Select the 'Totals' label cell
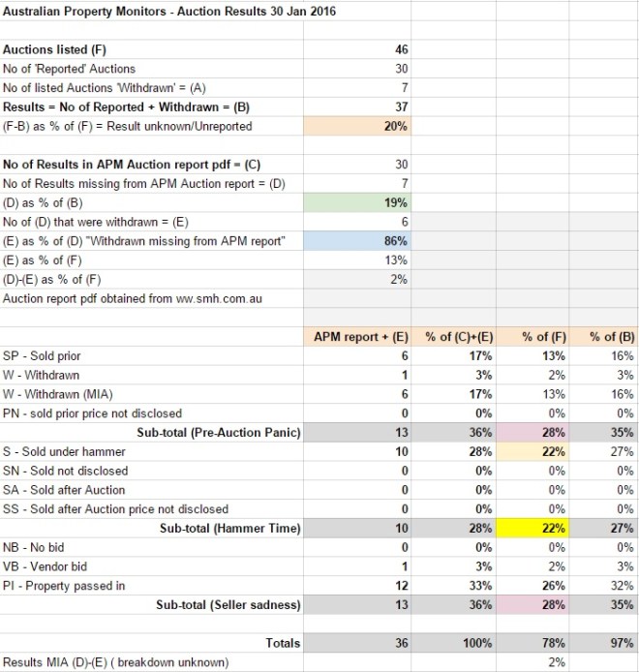The image size is (639, 672). [283, 643]
